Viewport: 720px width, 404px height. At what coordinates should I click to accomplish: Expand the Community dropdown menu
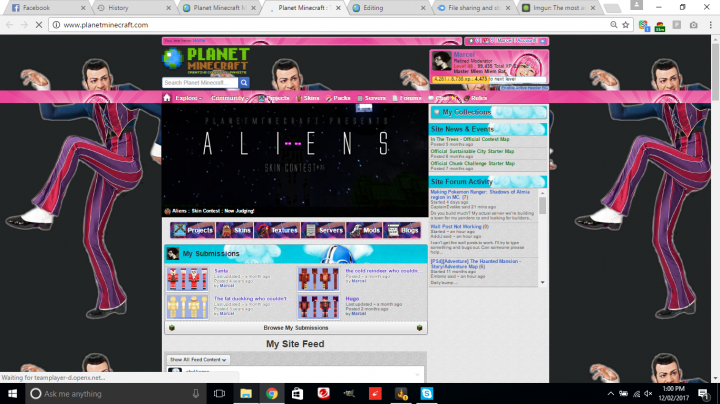pyautogui.click(x=230, y=98)
